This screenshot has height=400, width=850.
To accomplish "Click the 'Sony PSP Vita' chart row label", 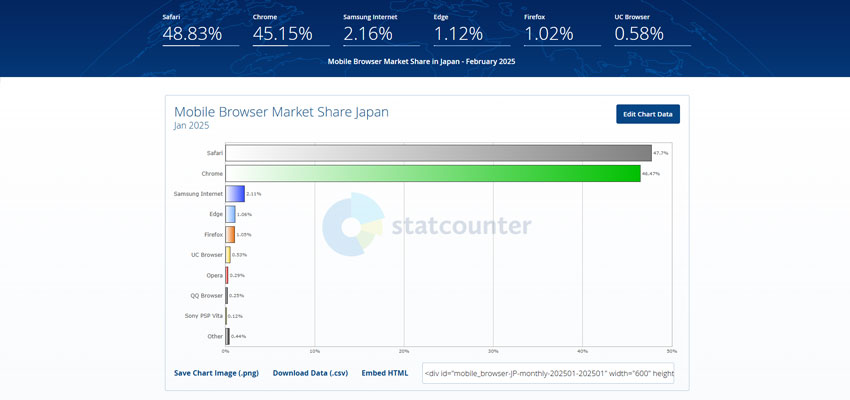I will [204, 315].
